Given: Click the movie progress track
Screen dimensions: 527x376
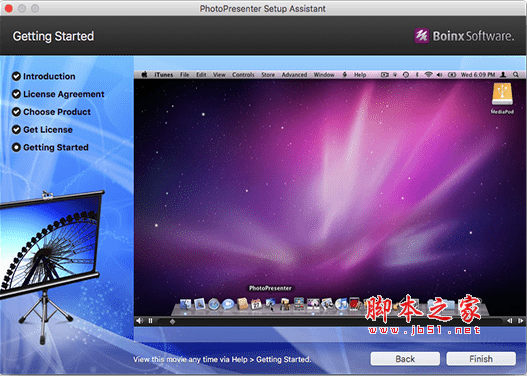Looking at the screenshot, I should point(330,322).
